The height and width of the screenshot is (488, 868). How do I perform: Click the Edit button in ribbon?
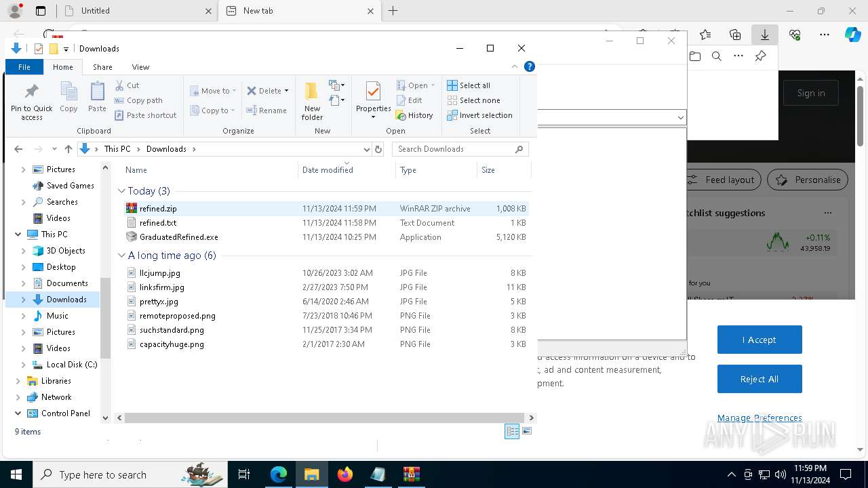[410, 100]
